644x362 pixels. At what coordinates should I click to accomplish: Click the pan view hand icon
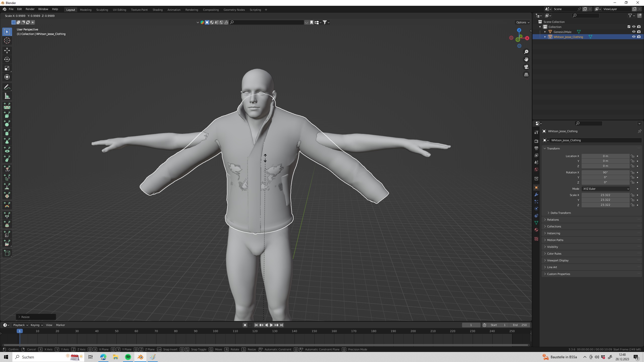click(x=526, y=59)
